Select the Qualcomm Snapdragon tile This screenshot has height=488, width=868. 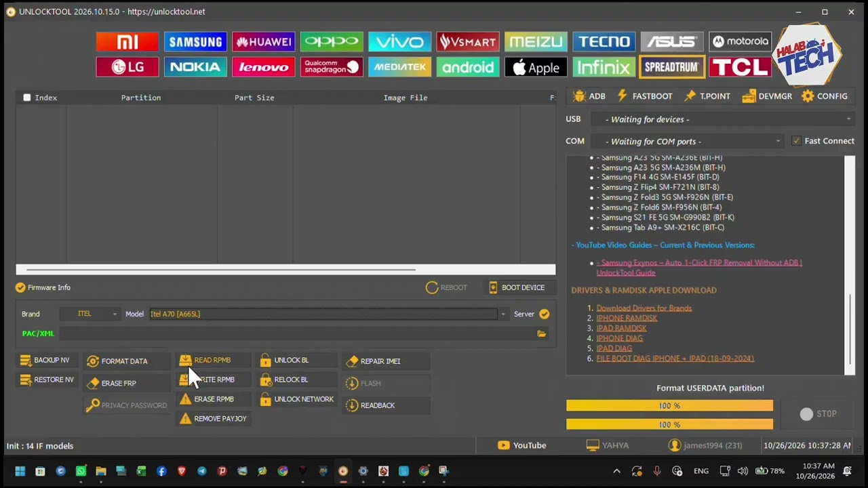[x=332, y=67]
